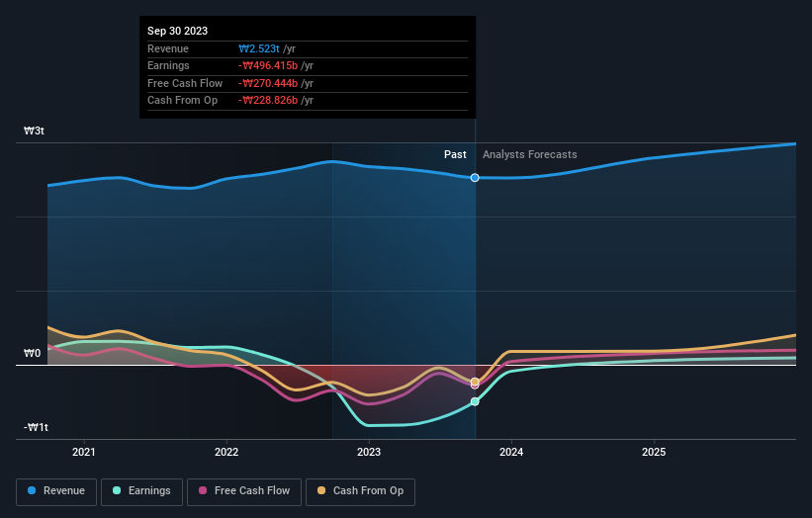Click the teal Earnings legend dot
812x518 pixels.
(x=117, y=490)
